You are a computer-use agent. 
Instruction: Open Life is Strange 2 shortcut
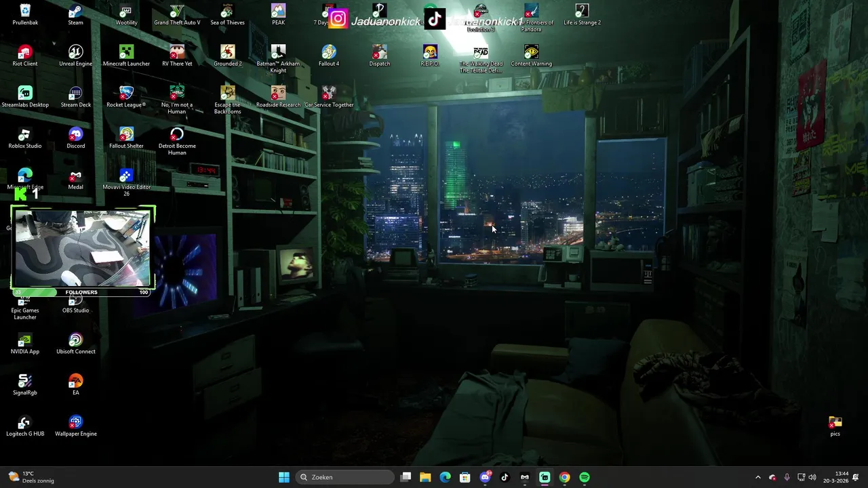click(x=582, y=15)
